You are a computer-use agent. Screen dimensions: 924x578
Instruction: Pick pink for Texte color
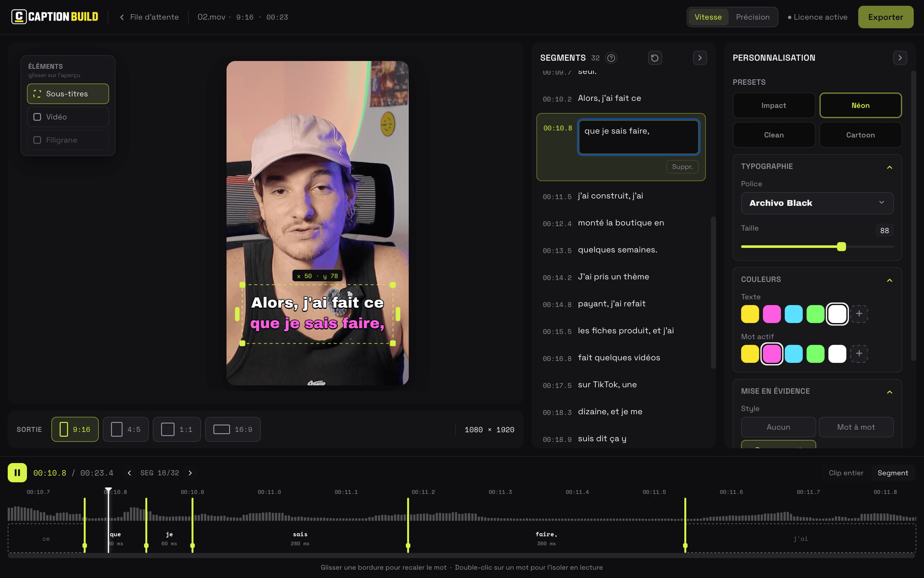point(772,314)
